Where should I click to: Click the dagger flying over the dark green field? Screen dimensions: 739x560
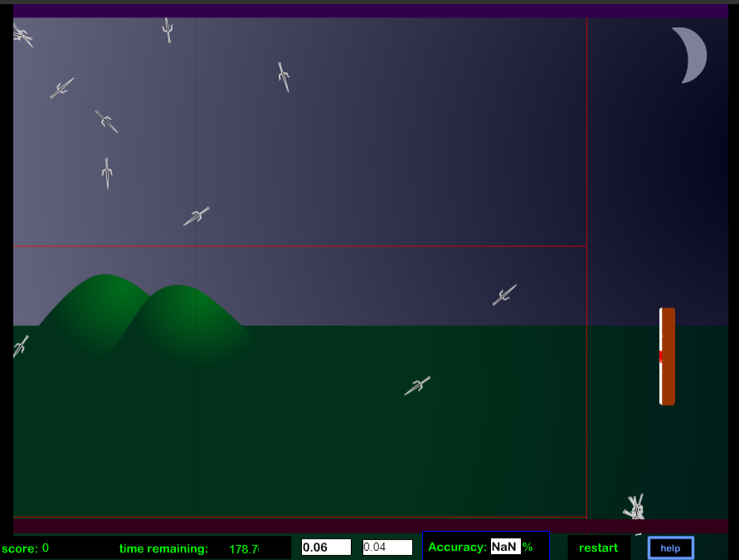[x=417, y=386]
